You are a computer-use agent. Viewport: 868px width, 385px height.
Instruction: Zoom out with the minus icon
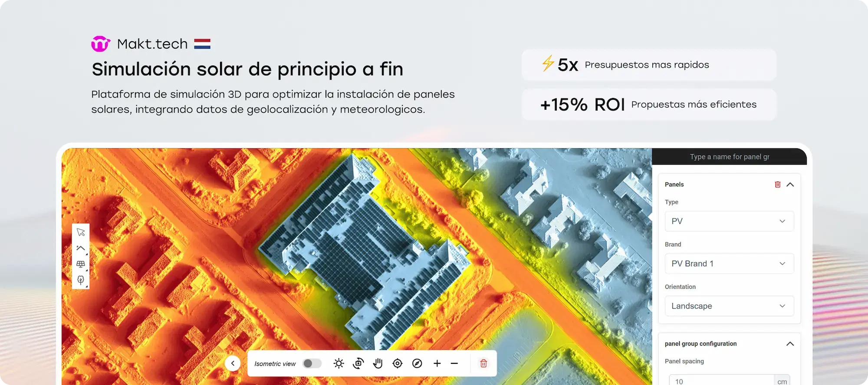(x=454, y=363)
